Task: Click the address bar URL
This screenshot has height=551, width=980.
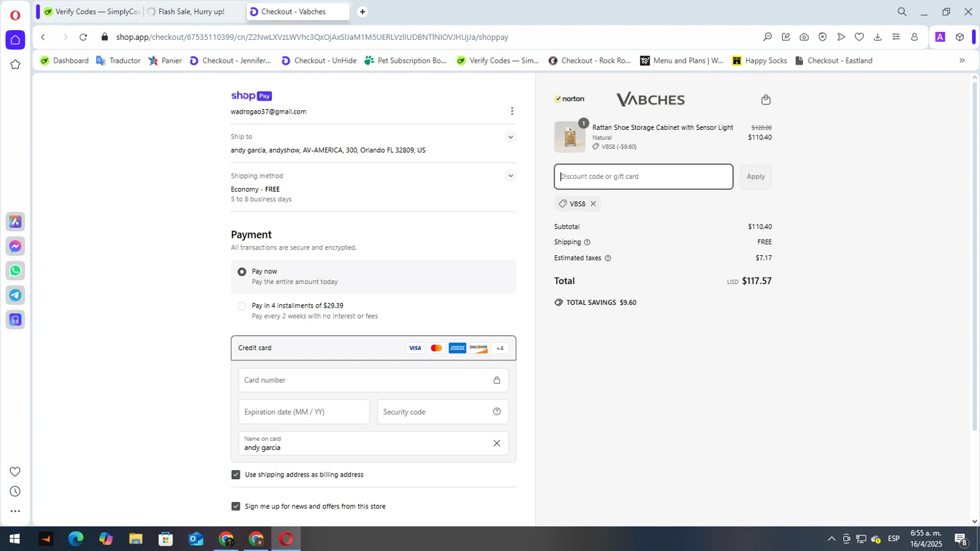Action: point(312,37)
